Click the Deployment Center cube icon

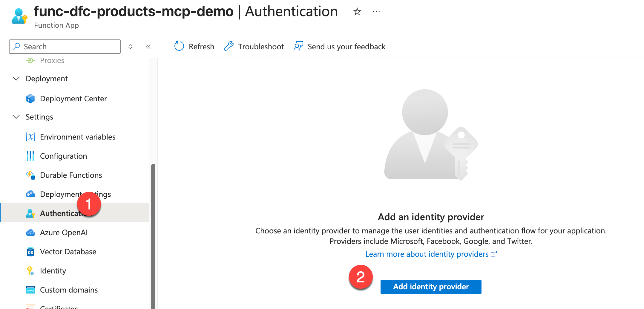click(30, 99)
